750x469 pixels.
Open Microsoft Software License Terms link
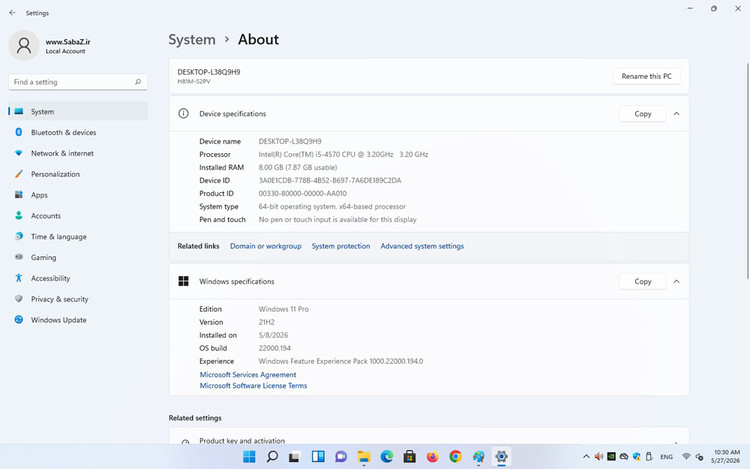(253, 386)
